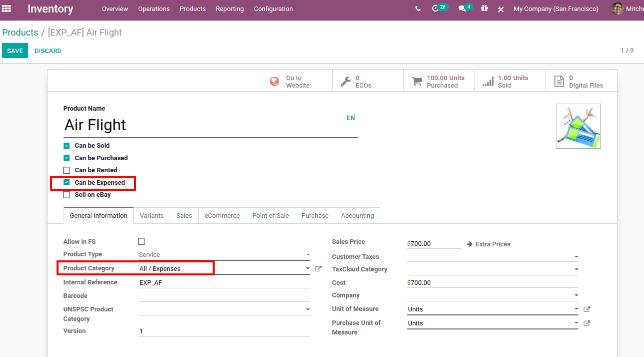The height and width of the screenshot is (357, 644).
Task: Open the messages chat icon with 4 badge
Action: click(x=462, y=9)
